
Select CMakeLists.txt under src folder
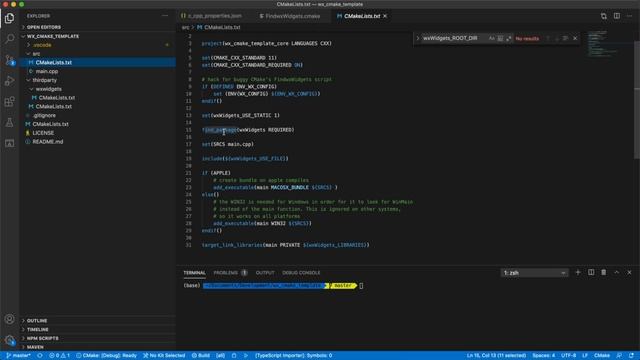53,62
